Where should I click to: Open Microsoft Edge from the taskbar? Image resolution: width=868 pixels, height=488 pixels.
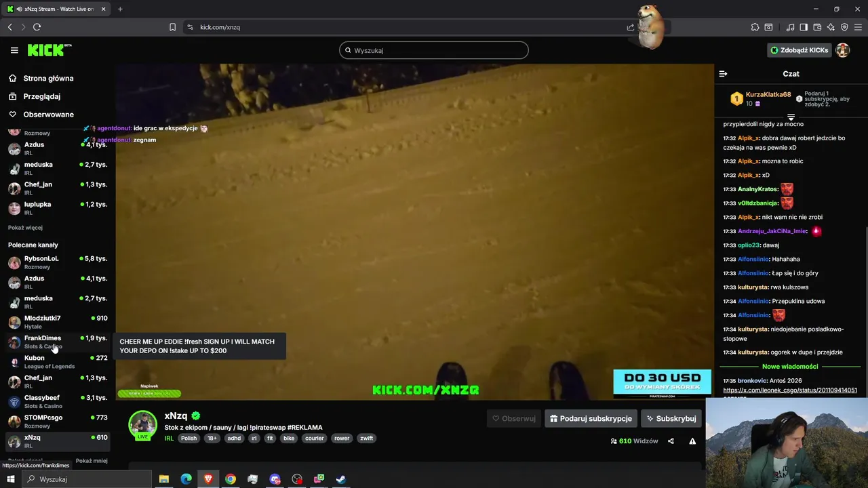click(x=186, y=479)
